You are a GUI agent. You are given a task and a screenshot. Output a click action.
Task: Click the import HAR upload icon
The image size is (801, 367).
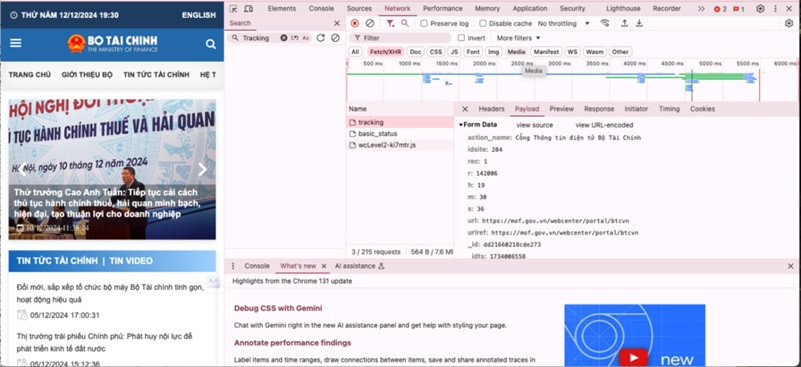pyautogui.click(x=624, y=24)
